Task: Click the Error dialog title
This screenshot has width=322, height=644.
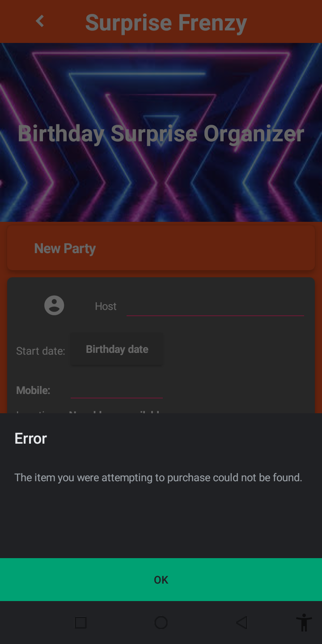Action: (x=30, y=438)
